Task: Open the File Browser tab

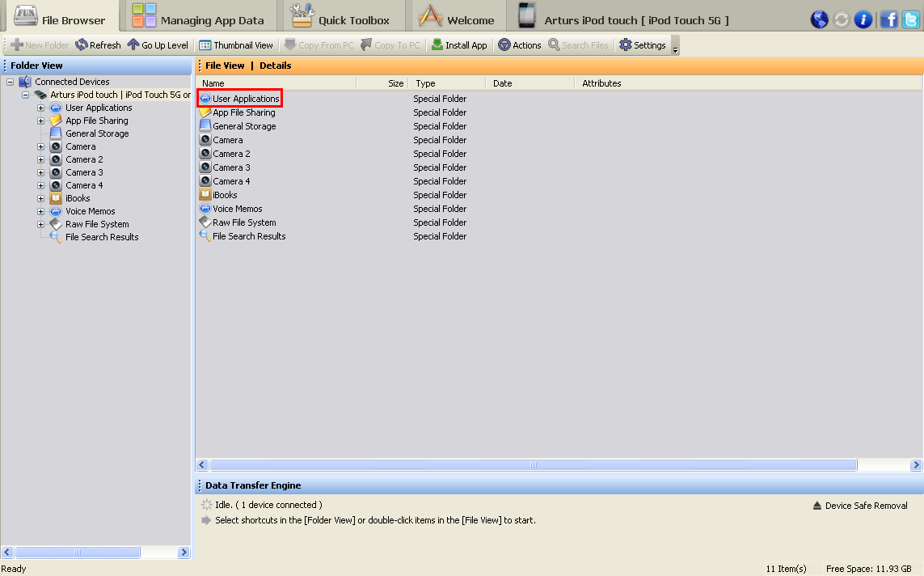Action: pos(60,18)
